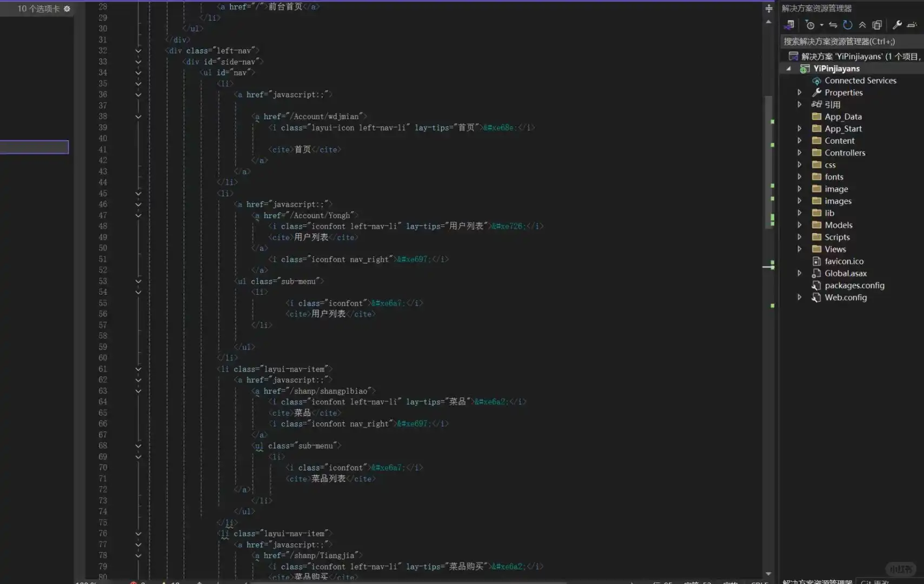The image size is (924, 584).
Task: Select the Content folder label
Action: tap(839, 141)
